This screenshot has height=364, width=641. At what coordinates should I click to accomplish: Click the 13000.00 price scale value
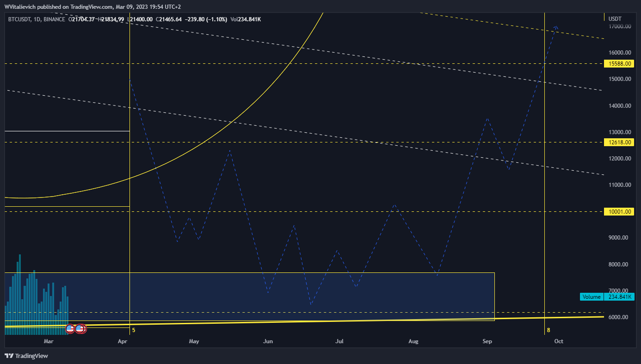pos(620,132)
